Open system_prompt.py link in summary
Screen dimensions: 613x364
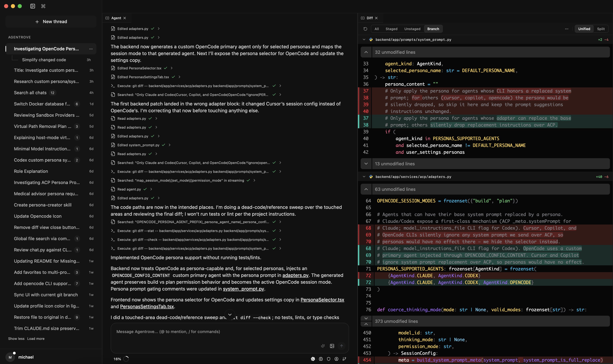243,289
